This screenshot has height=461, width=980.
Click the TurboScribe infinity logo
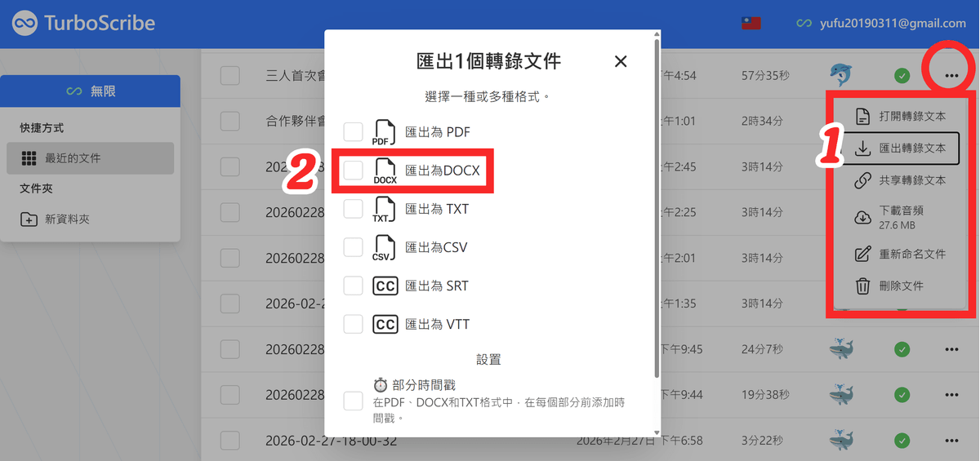(25, 23)
